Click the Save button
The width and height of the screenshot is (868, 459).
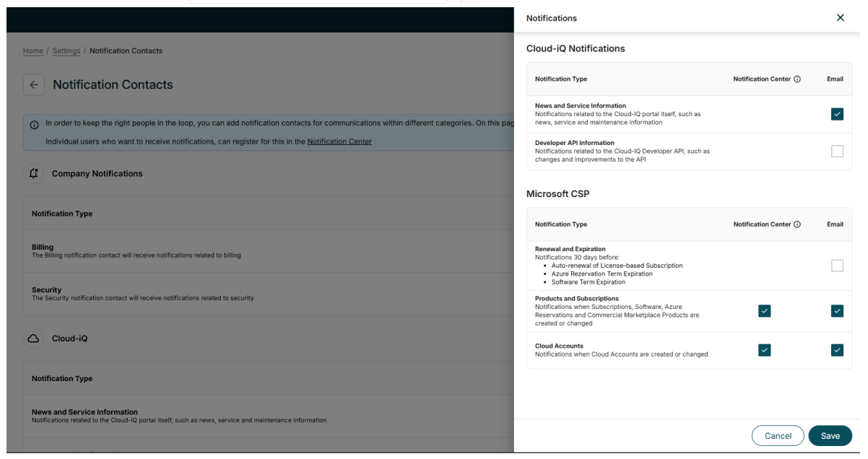(830, 436)
